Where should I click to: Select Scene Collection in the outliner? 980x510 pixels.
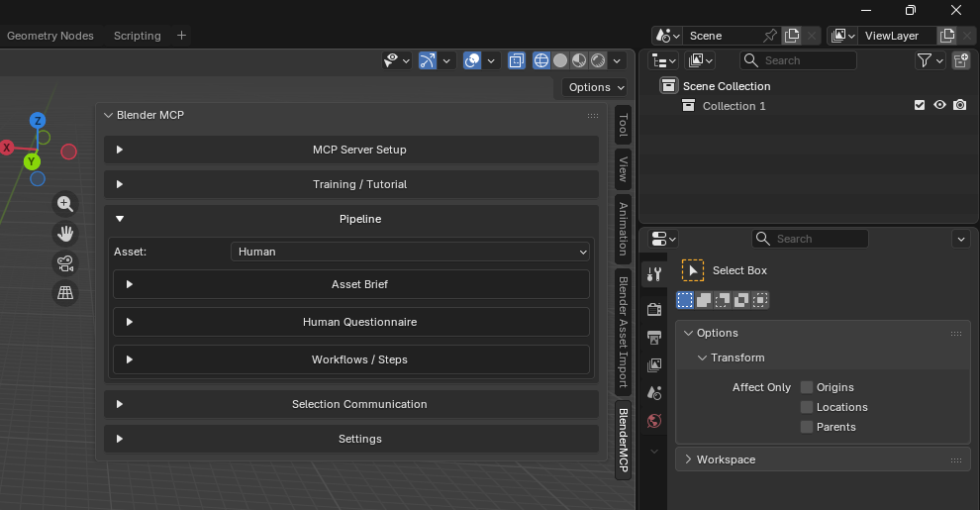pyautogui.click(x=727, y=86)
